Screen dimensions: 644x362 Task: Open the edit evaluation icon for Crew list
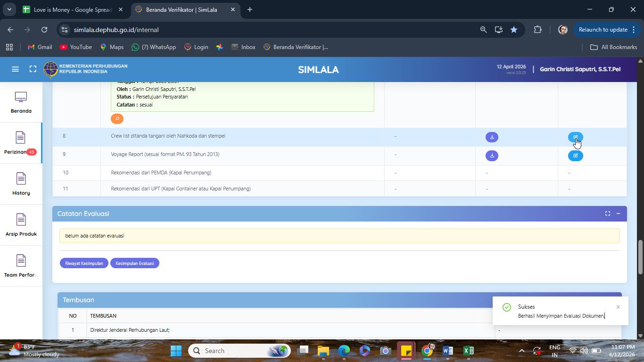[575, 137]
